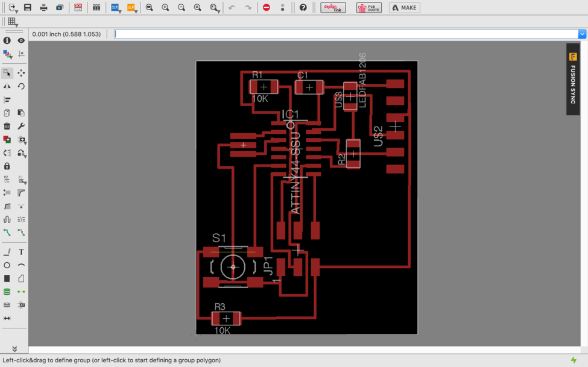Expand more tools double chevron
The image size is (588, 367).
coord(14,349)
